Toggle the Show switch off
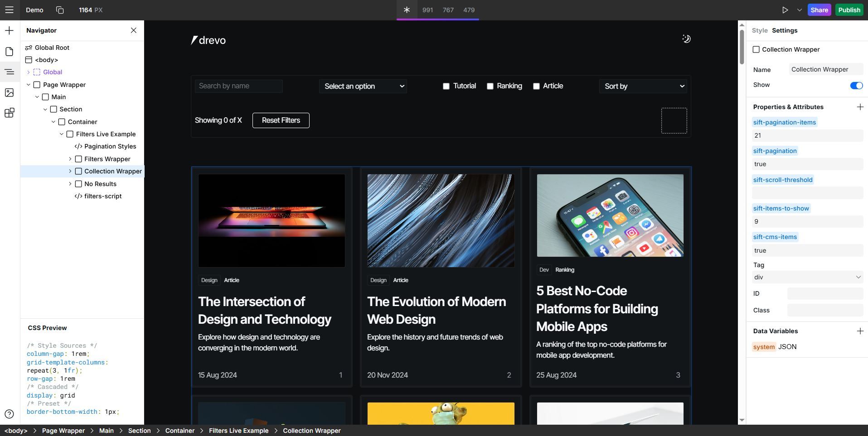 coord(856,86)
